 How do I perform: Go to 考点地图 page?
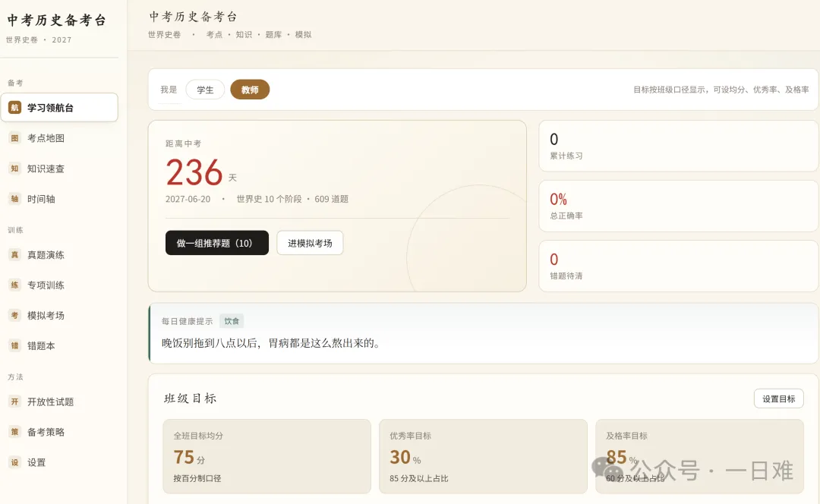tap(59, 138)
